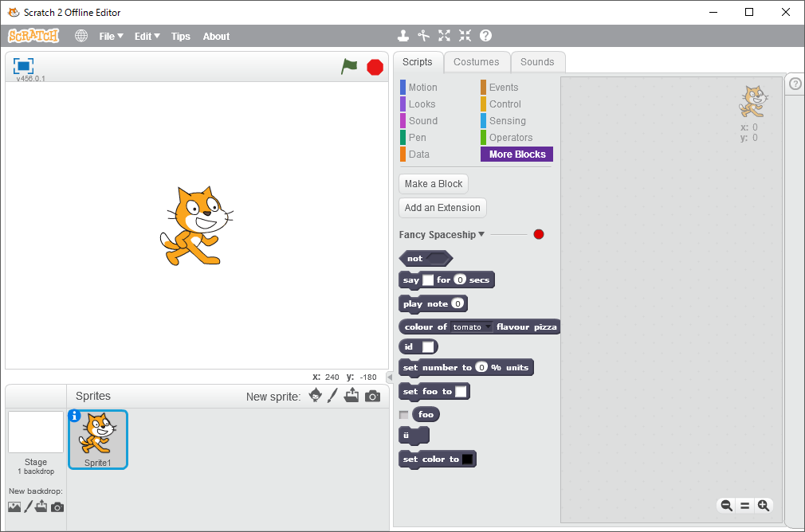Zoom in on the scripts area
Screen dimensions: 805x532
[763, 505]
